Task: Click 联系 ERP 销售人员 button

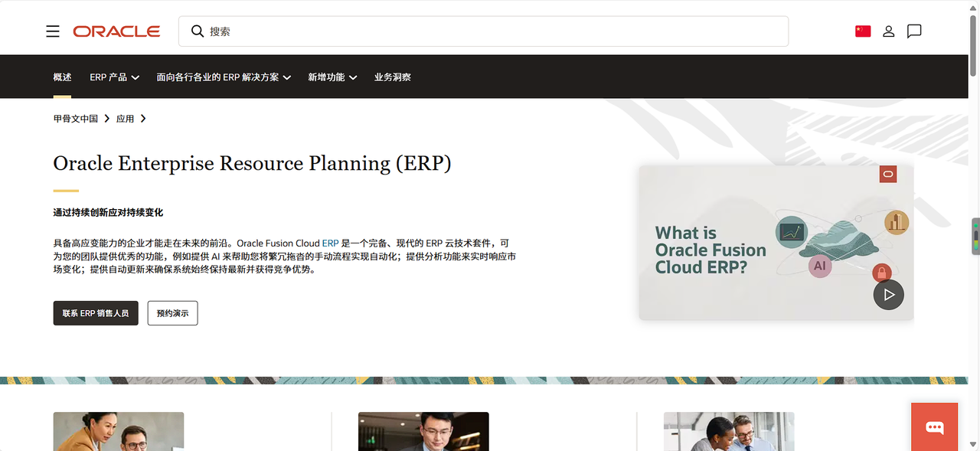Action: [x=96, y=313]
